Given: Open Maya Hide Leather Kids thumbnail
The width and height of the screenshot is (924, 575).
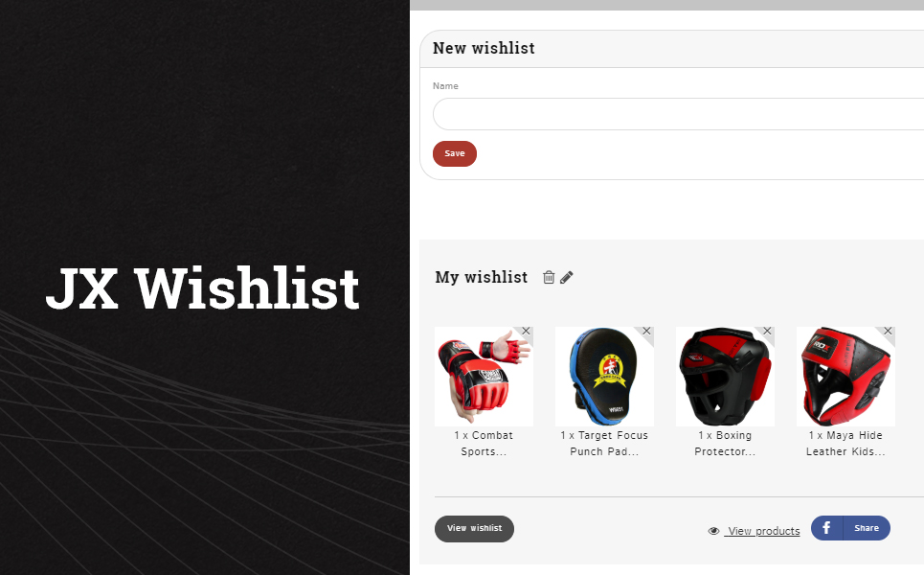Looking at the screenshot, I should 845,377.
